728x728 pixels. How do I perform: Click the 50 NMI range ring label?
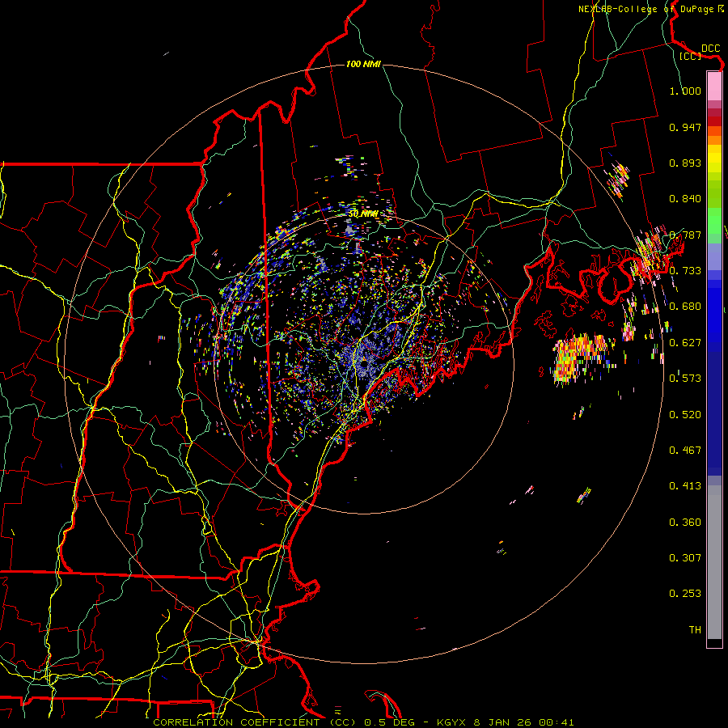(363, 214)
